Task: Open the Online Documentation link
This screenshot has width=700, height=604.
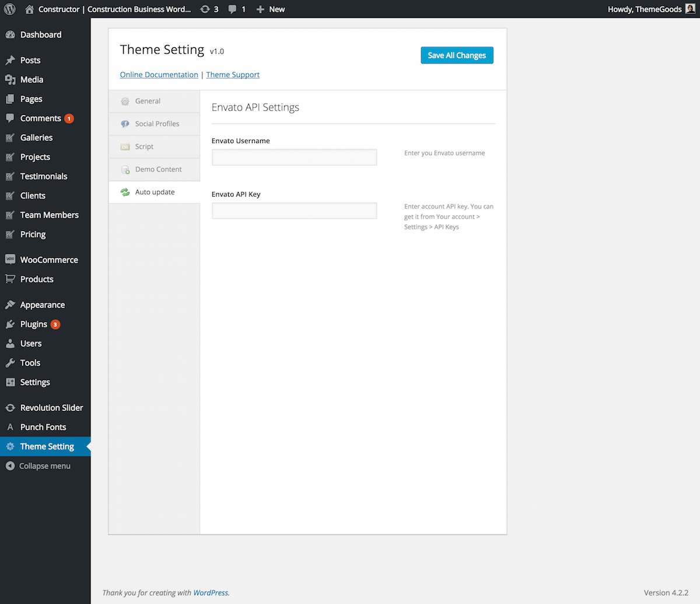Action: click(x=159, y=75)
